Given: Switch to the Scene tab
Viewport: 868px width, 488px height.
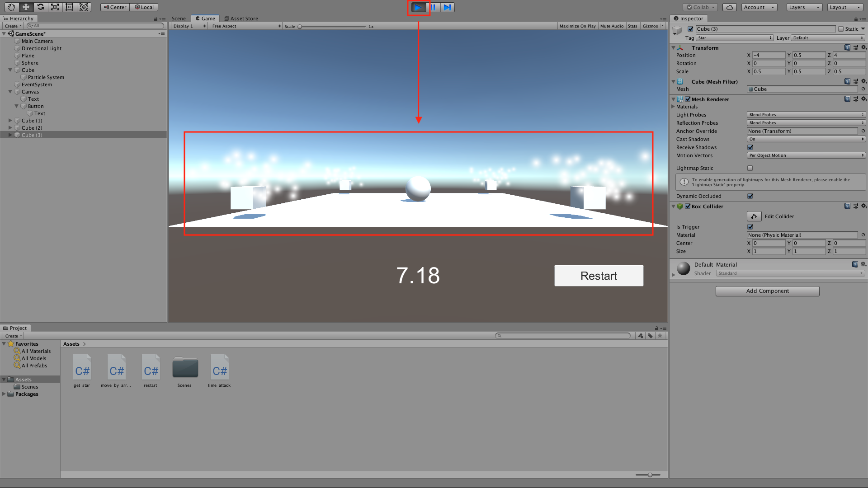Looking at the screenshot, I should tap(179, 19).
